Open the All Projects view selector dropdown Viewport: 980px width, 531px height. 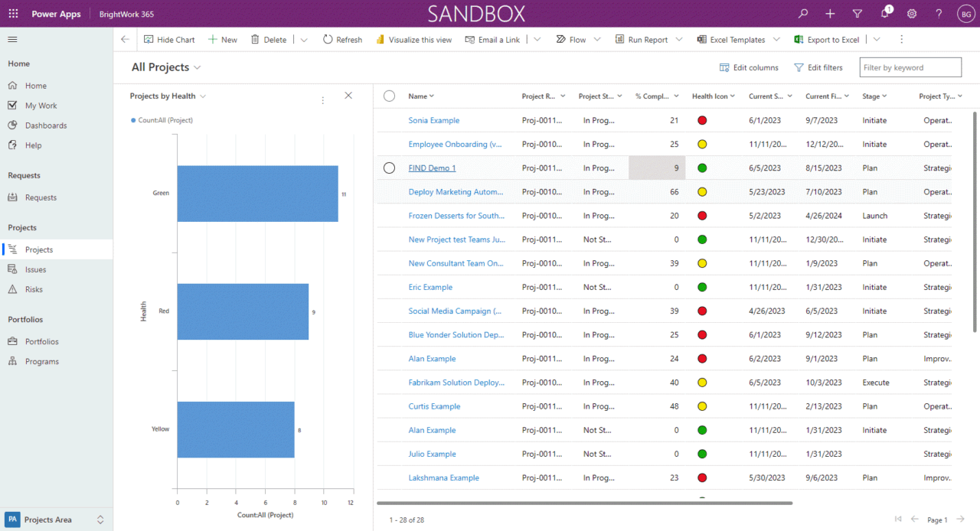pyautogui.click(x=166, y=67)
